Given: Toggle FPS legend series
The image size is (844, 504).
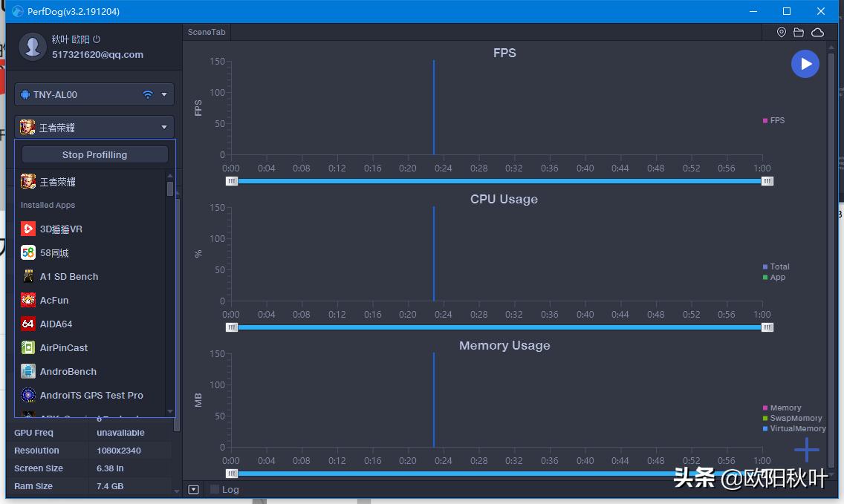Looking at the screenshot, I should tap(773, 120).
